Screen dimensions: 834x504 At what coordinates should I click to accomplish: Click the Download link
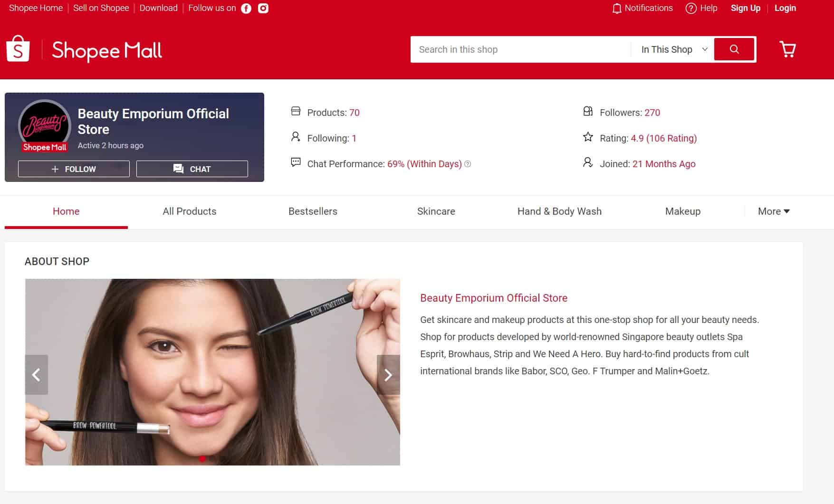coord(159,8)
